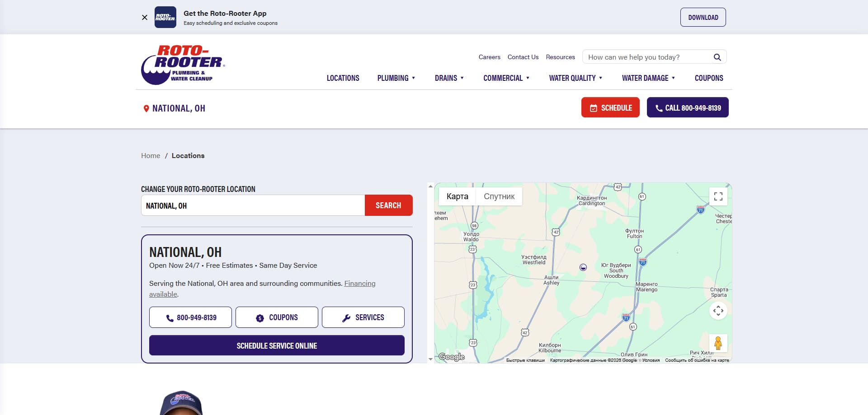Switch the map to Спутник satellite view
Viewport: 868px width, 415px height.
click(499, 196)
